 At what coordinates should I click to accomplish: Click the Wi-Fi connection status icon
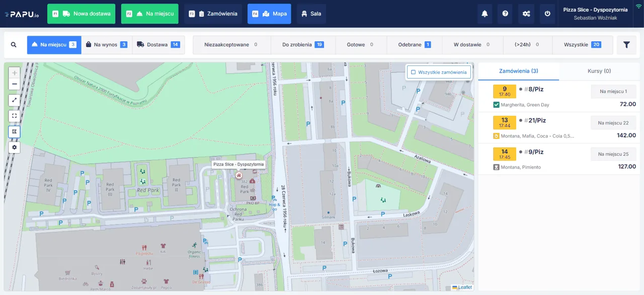click(x=638, y=6)
